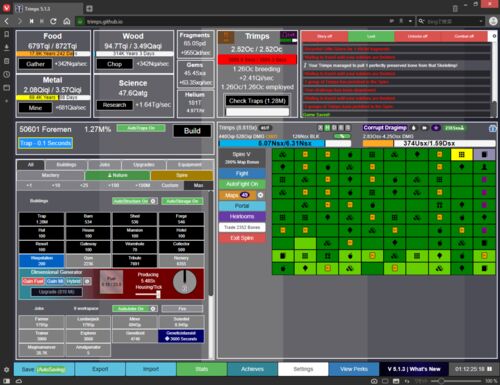
Task: Open the AutoJobs settings gear icon
Action: coord(153,309)
